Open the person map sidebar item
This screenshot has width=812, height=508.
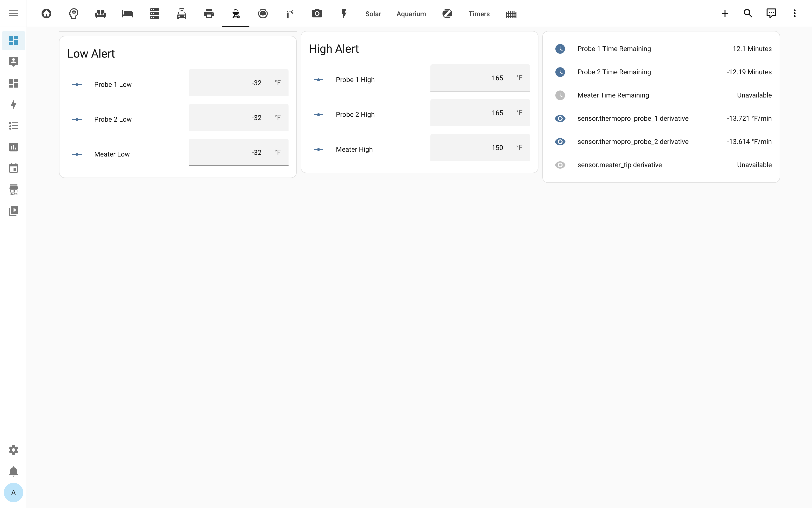point(14,62)
